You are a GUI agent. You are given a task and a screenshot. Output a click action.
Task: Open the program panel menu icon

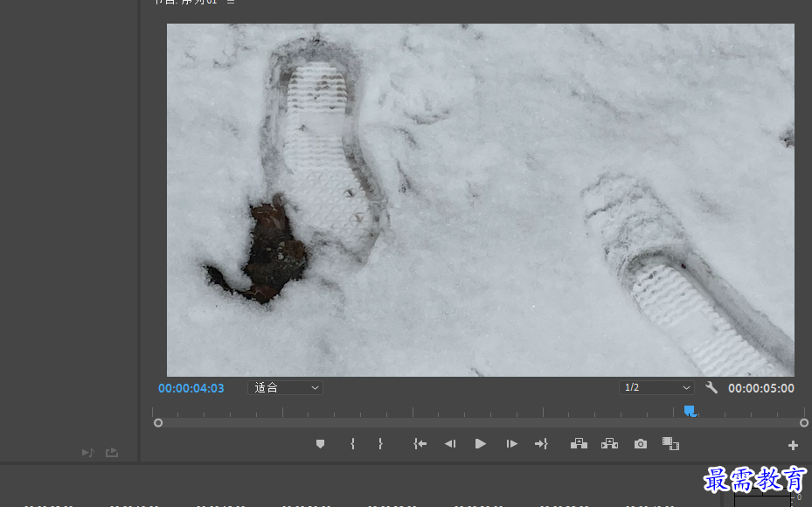pyautogui.click(x=231, y=2)
